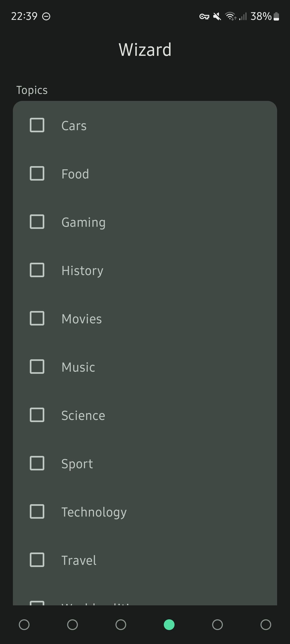Tap the active green page indicator
The width and height of the screenshot is (290, 644).
pos(169,625)
